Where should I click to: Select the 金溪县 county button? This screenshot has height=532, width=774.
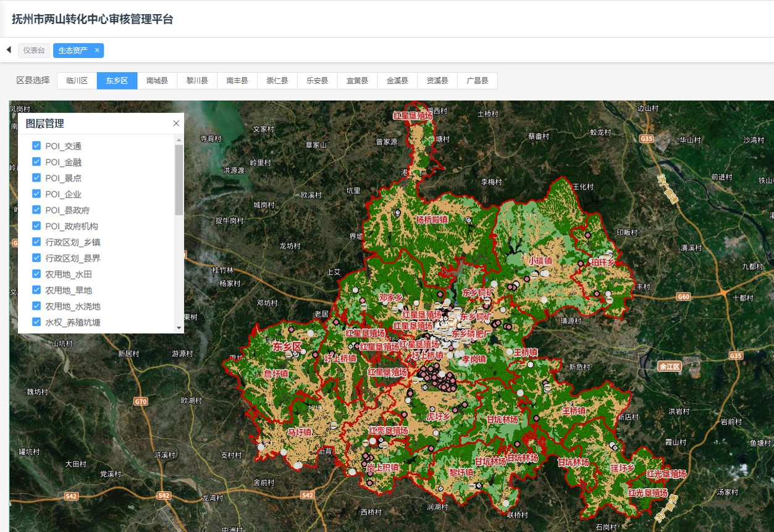tap(397, 81)
